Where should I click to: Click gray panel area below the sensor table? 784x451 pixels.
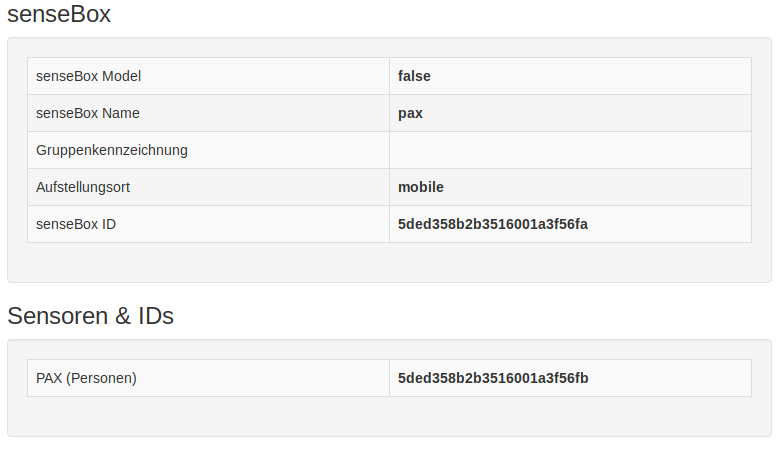point(389,416)
